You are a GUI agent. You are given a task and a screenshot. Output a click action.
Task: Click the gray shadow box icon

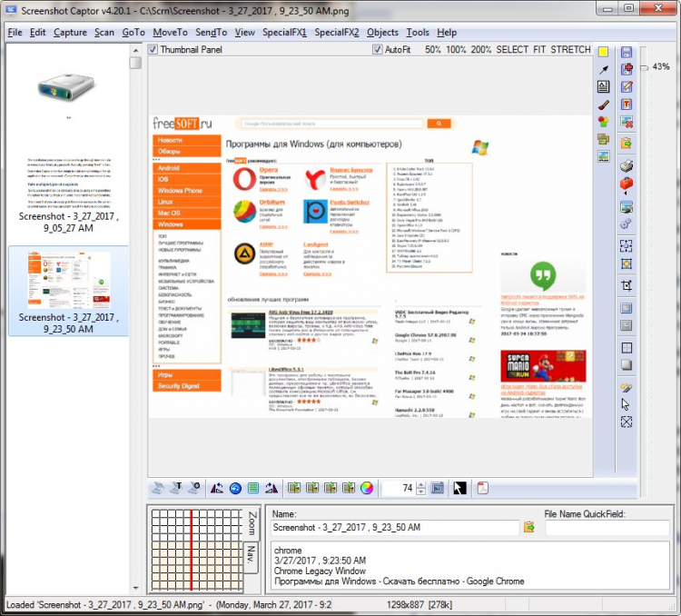[626, 364]
